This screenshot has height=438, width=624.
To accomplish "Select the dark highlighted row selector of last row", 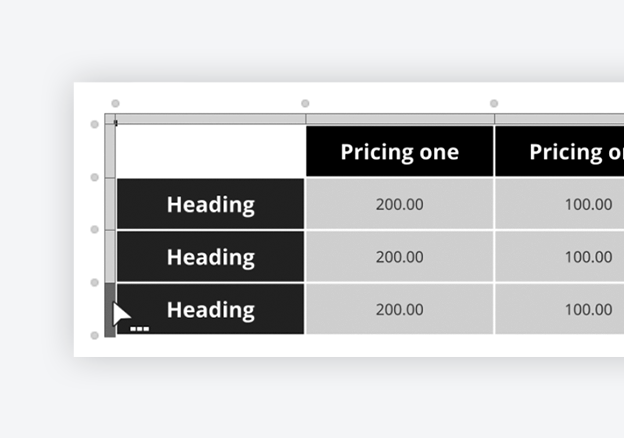I will pos(110,309).
